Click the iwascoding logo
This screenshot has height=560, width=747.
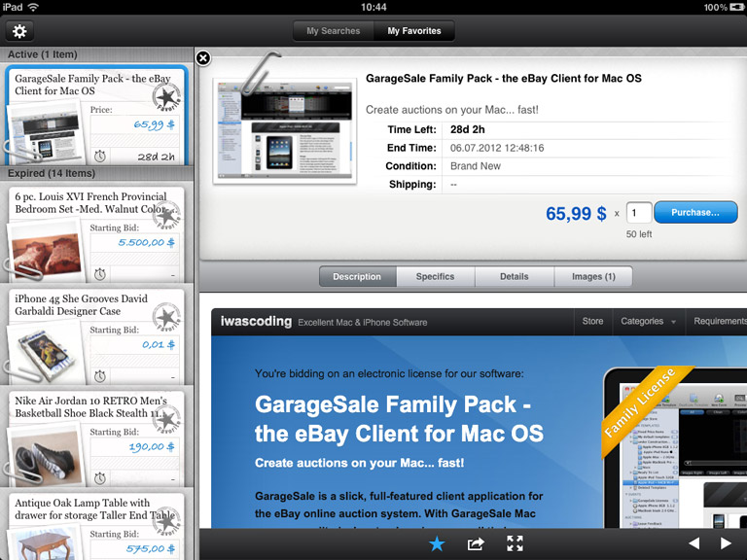click(x=257, y=322)
